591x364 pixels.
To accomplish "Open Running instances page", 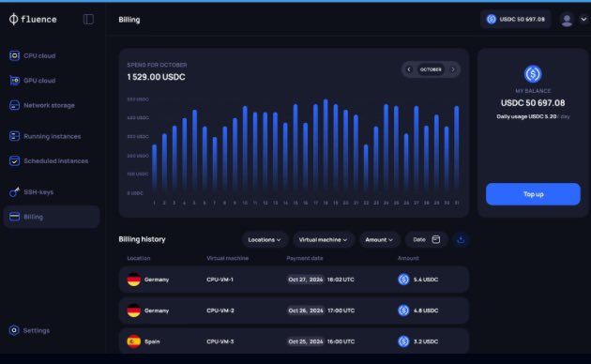I will (x=53, y=136).
